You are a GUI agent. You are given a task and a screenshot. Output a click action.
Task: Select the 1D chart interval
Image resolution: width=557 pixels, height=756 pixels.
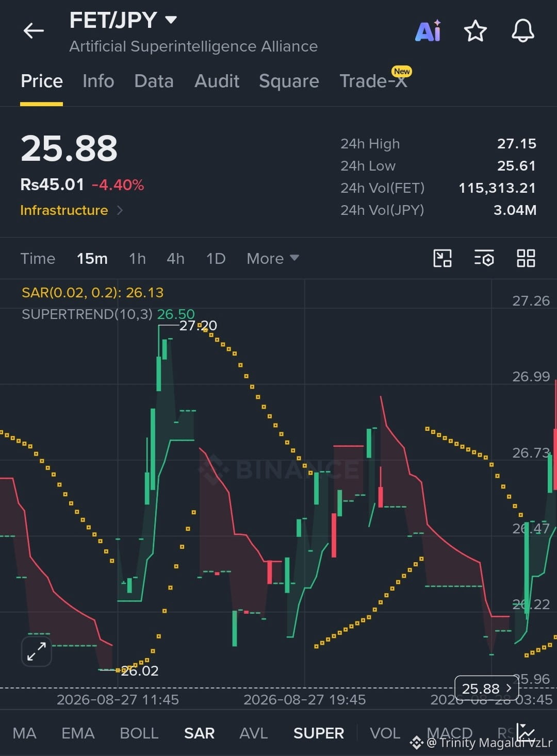pos(216,258)
